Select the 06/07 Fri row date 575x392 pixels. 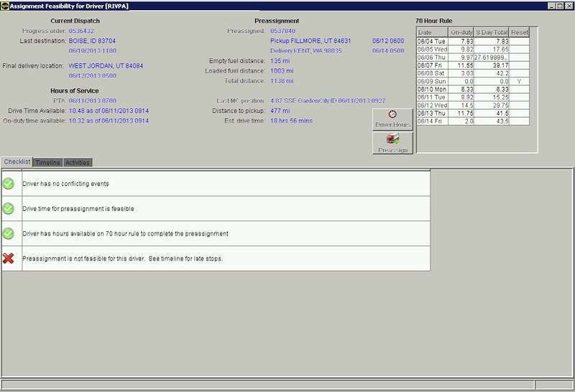[433, 65]
